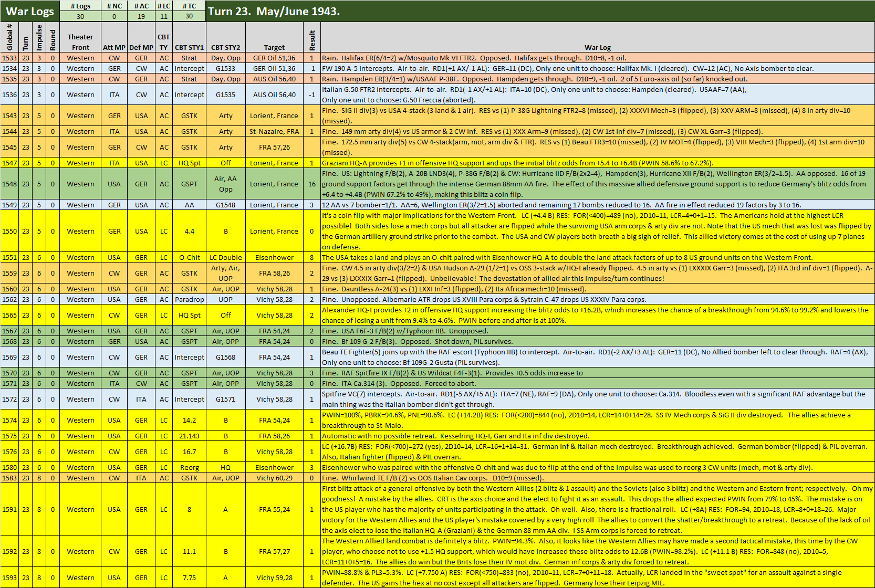
Task: Click the '# Logs' header cell
Action: (80, 6)
